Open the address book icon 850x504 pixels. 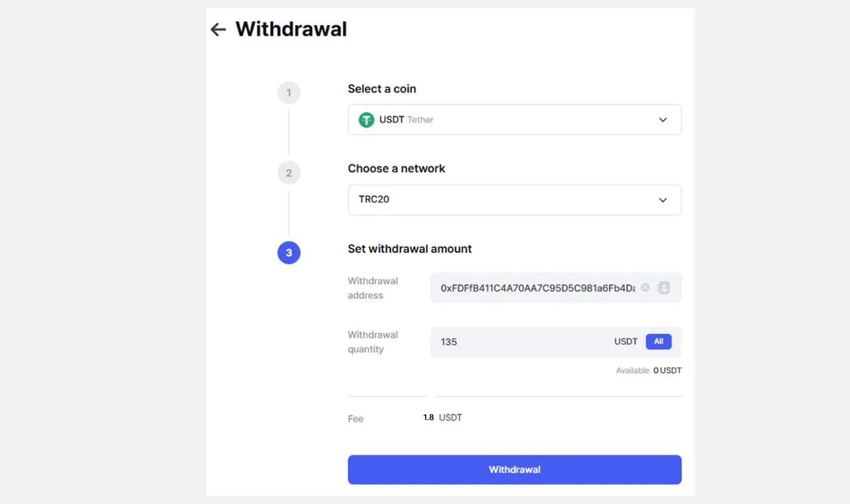(663, 288)
